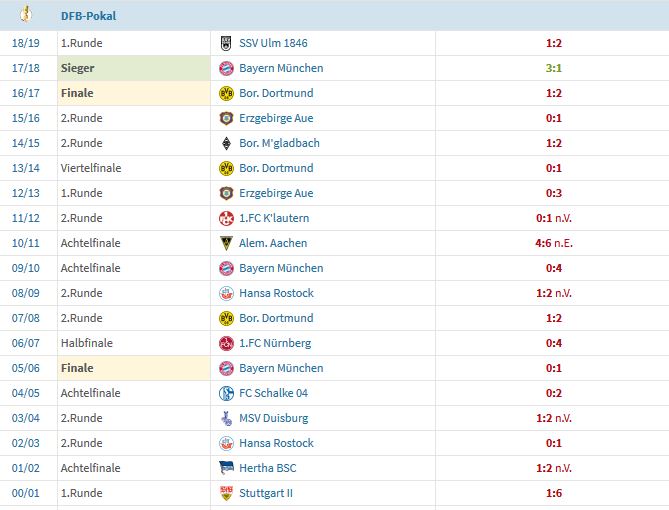669x510 pixels.
Task: Click the Alem. Aachen triangular crest
Action: coord(226,243)
